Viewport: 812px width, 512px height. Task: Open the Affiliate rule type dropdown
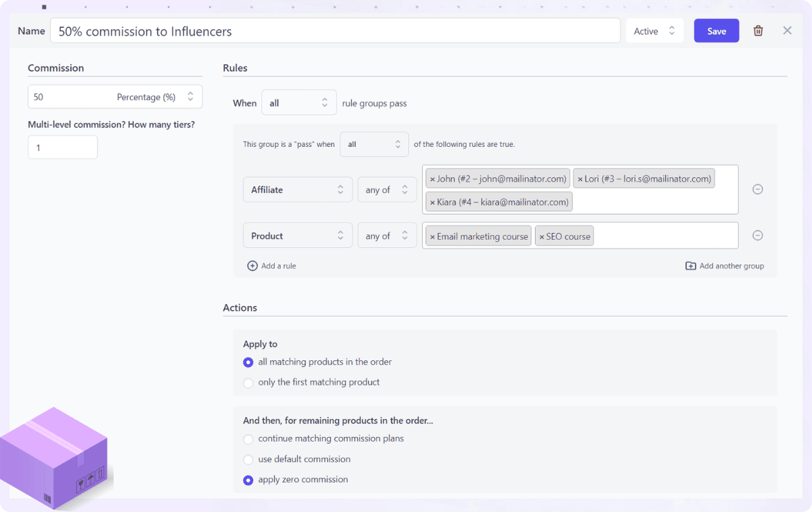click(298, 190)
